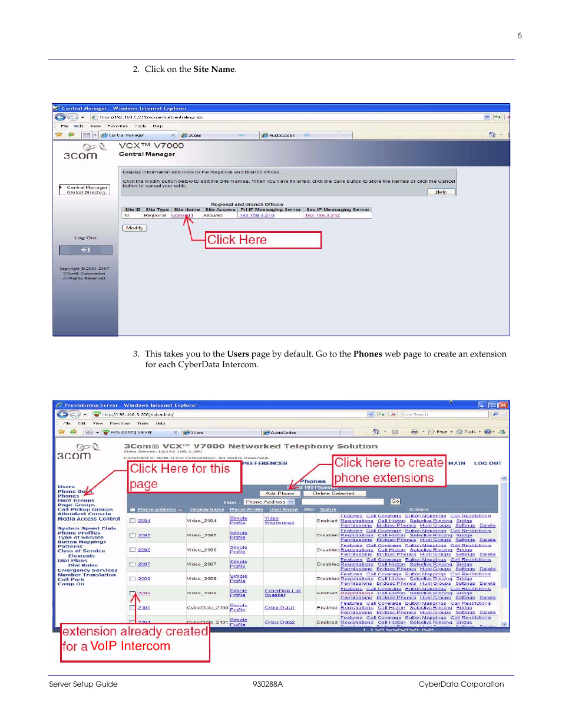562x728 pixels.
Task: Click scroll-down arrow of phones page scrollbar
Action: [504, 623]
